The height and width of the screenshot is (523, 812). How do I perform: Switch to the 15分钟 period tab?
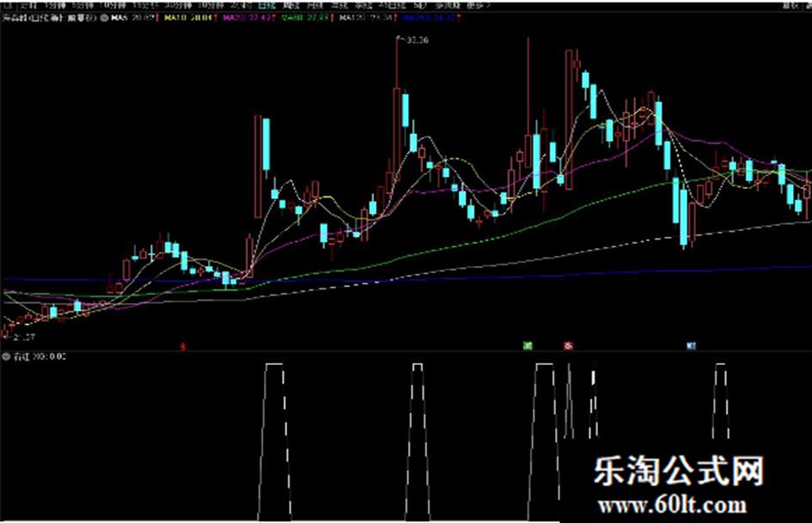click(143, 6)
